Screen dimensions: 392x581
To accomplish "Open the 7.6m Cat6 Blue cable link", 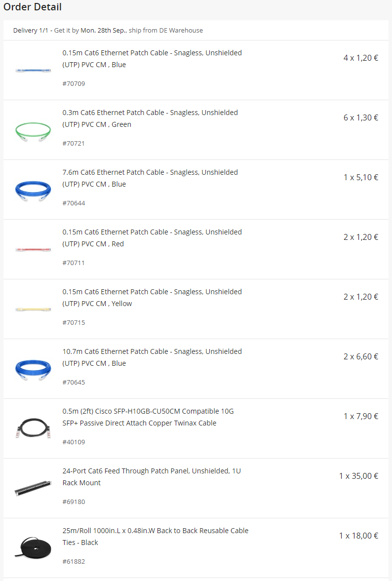I will coord(150,178).
